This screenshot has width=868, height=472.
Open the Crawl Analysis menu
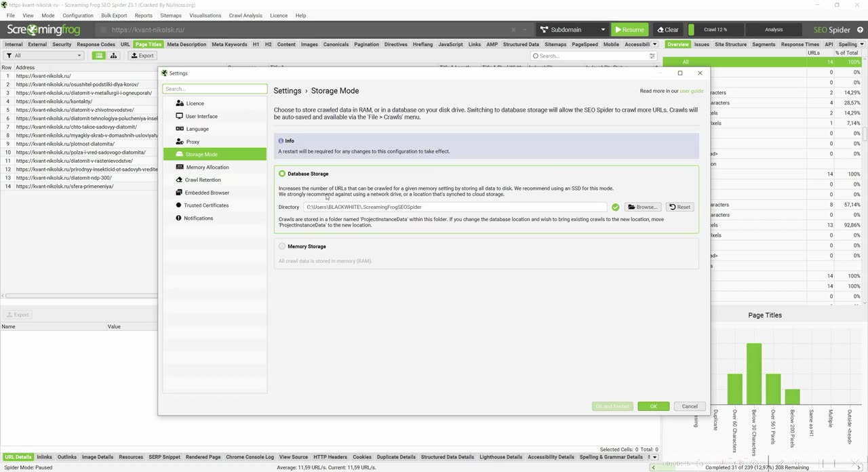(245, 15)
